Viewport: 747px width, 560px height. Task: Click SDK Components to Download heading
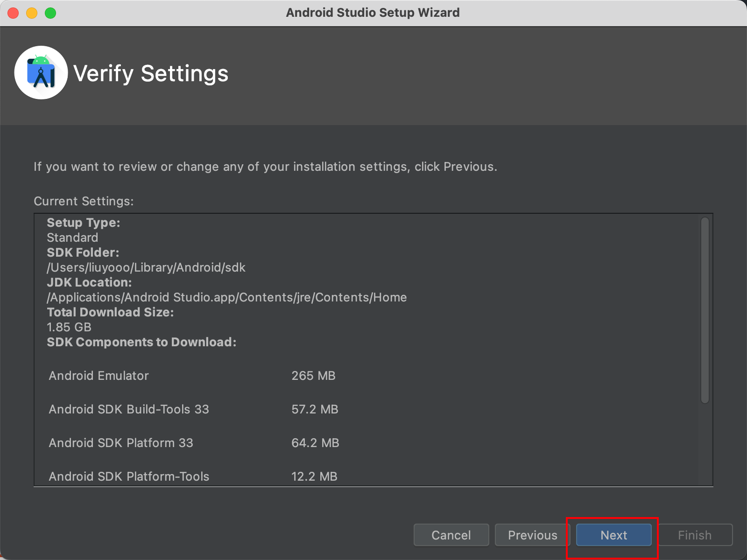[141, 342]
